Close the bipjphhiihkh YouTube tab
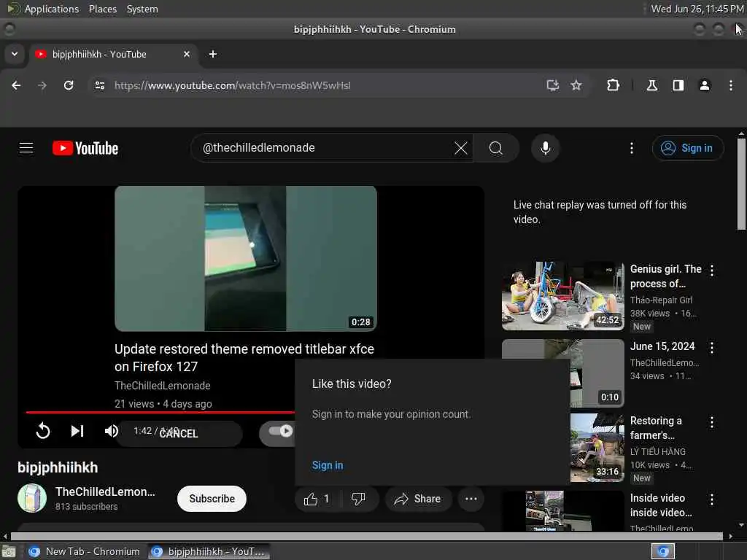This screenshot has width=747, height=560. coord(187,54)
